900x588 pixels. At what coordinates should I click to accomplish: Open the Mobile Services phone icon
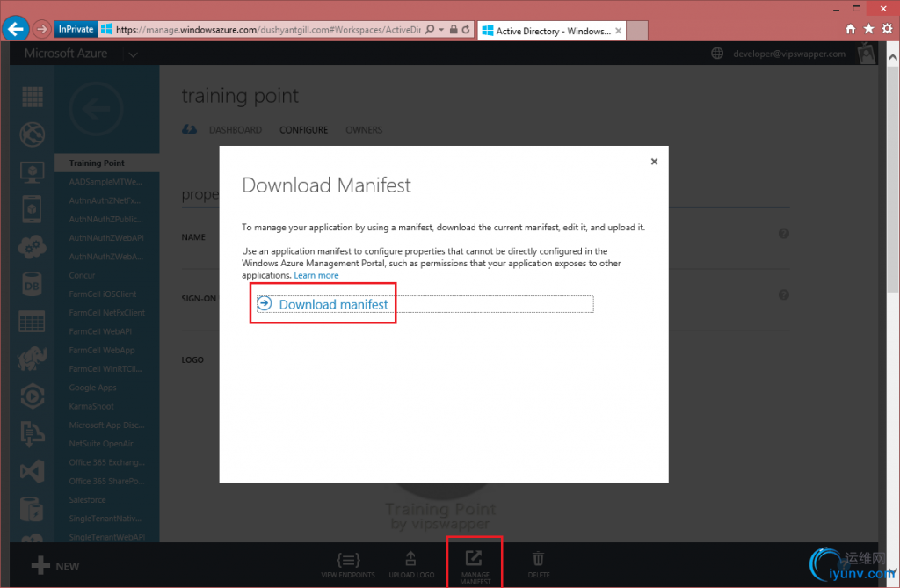33,209
